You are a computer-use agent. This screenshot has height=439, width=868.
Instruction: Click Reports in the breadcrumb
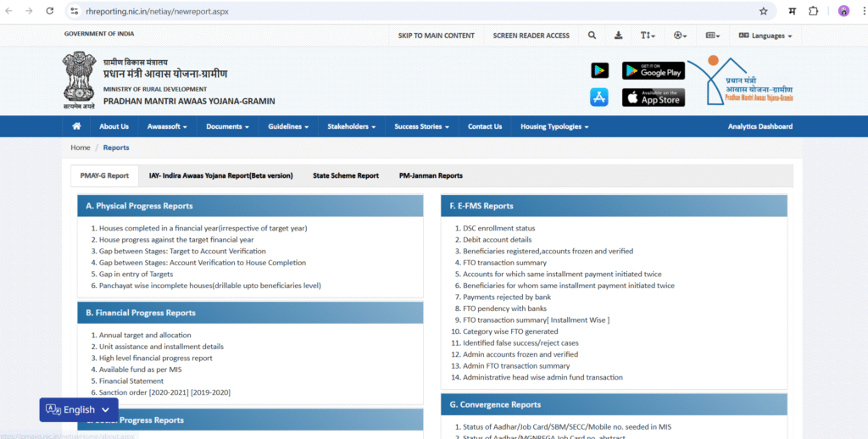coord(115,147)
